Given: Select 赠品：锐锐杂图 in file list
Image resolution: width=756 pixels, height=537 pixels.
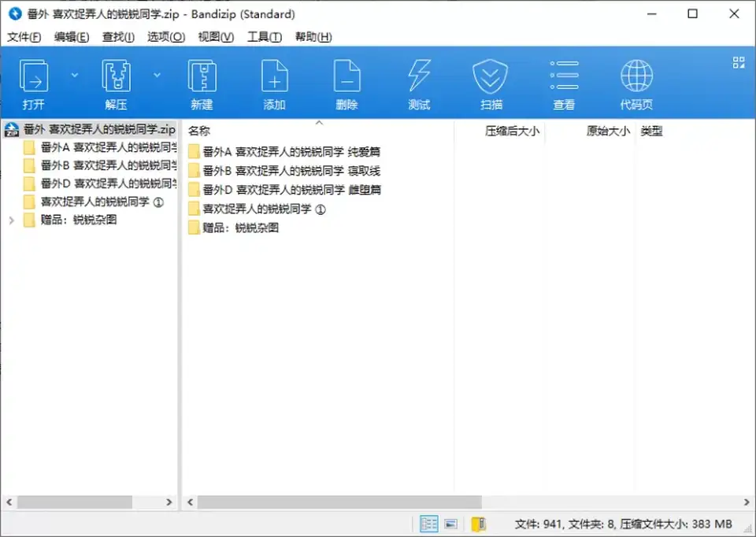Looking at the screenshot, I should 233,228.
